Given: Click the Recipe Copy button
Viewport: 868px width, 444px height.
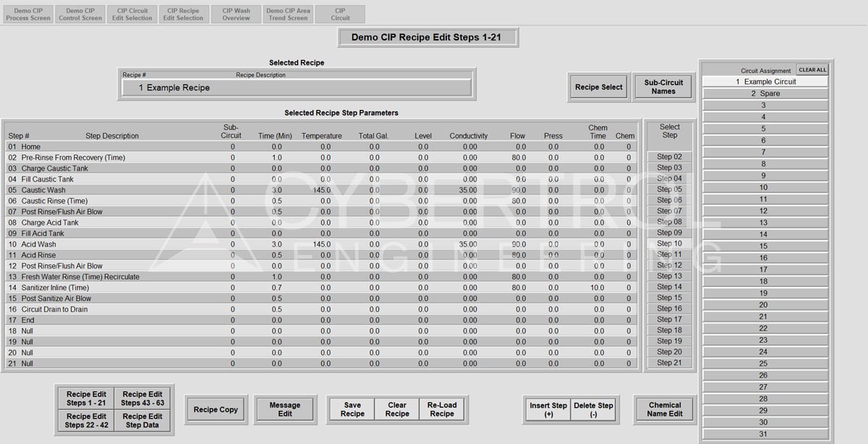Looking at the screenshot, I should point(216,410).
